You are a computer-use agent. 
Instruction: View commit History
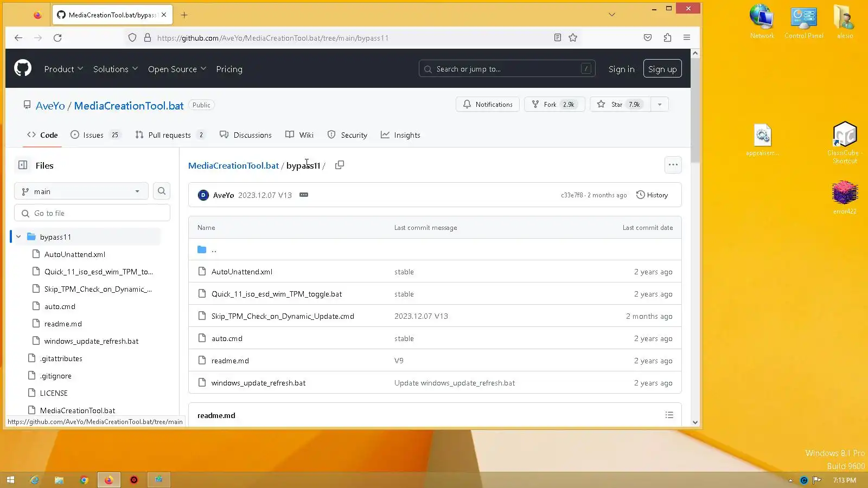tap(652, 195)
